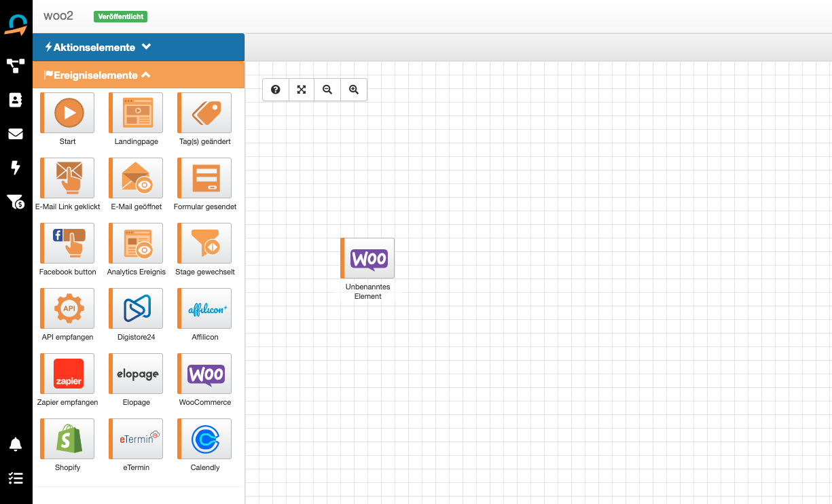Click the woo2 campaign title
The height and width of the screenshot is (504, 832).
[58, 16]
